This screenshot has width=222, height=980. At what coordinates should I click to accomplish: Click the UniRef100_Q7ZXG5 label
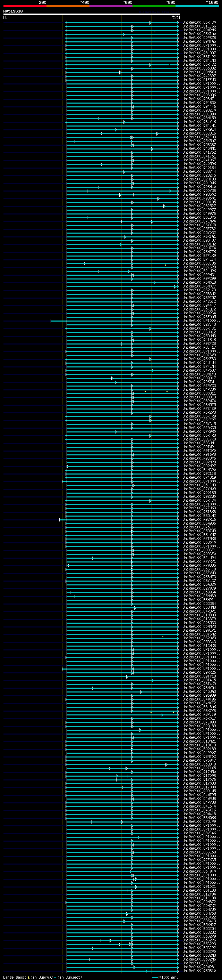click(x=199, y=860)
